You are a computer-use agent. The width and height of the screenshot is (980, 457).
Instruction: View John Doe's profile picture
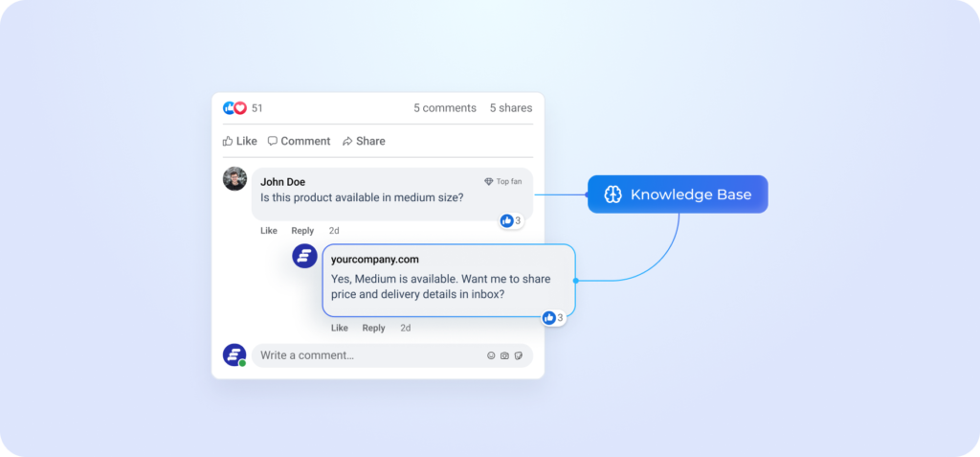click(x=235, y=179)
